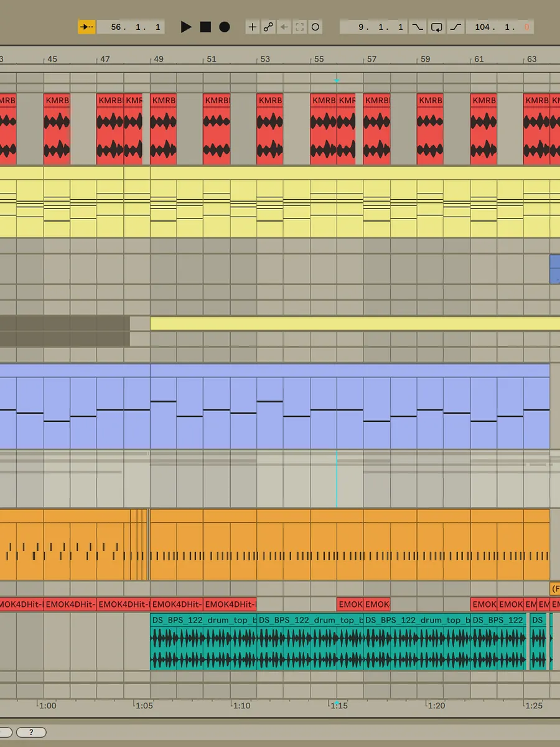
Task: Toggle the Automation Arm button
Action: click(268, 27)
